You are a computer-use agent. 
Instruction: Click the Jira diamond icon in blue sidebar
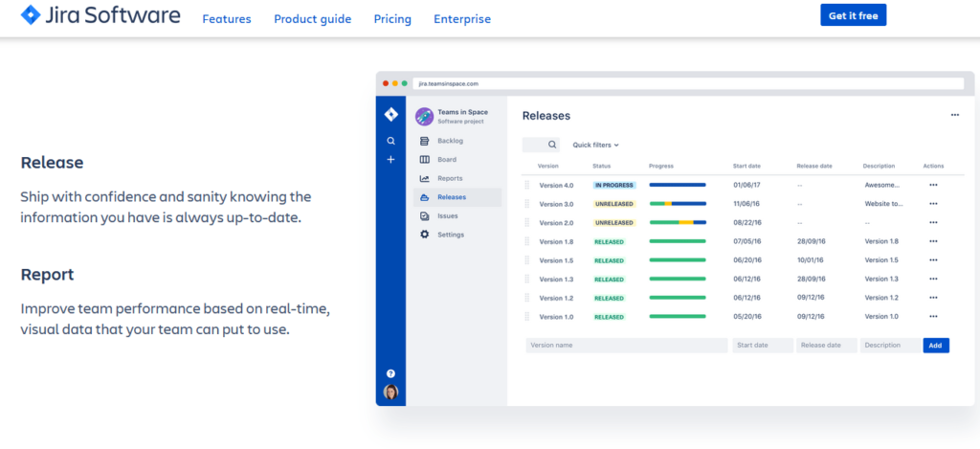pos(390,115)
